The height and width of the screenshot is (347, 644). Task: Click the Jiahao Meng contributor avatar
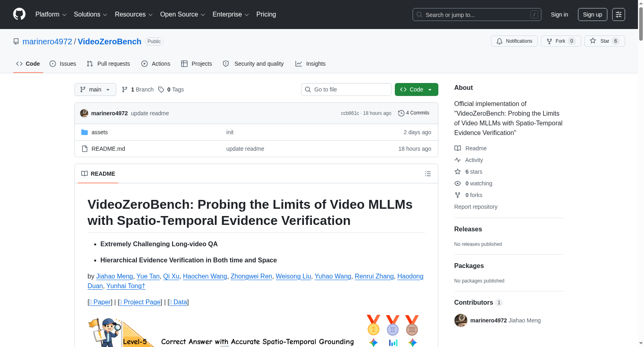(461, 320)
